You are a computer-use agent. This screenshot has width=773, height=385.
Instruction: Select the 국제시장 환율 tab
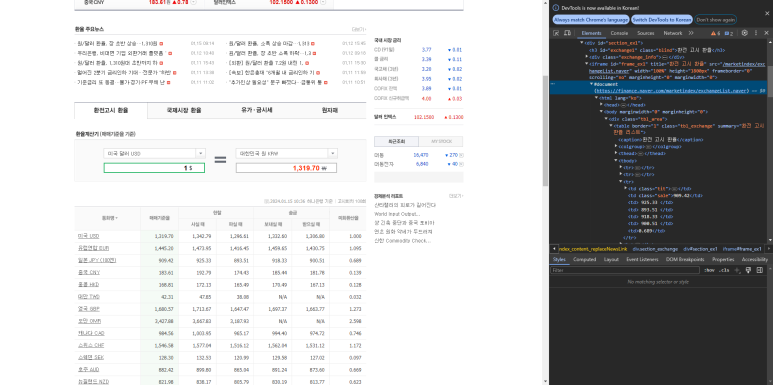pos(184,110)
